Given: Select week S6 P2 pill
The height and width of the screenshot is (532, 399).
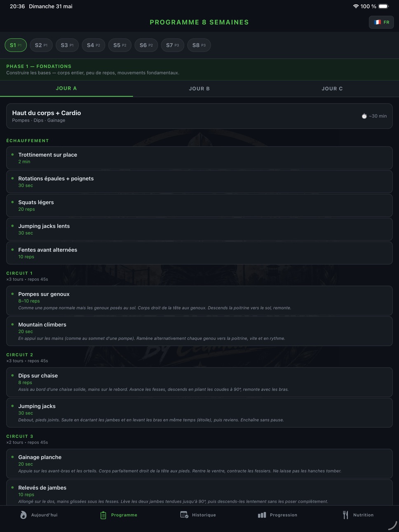Looking at the screenshot, I should click(146, 45).
